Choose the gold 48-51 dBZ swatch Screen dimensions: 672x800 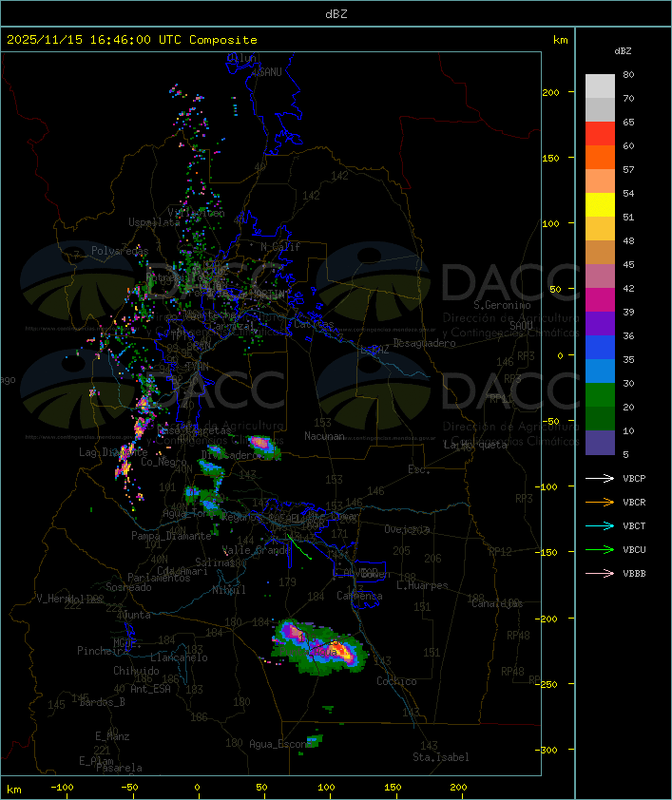pos(600,229)
